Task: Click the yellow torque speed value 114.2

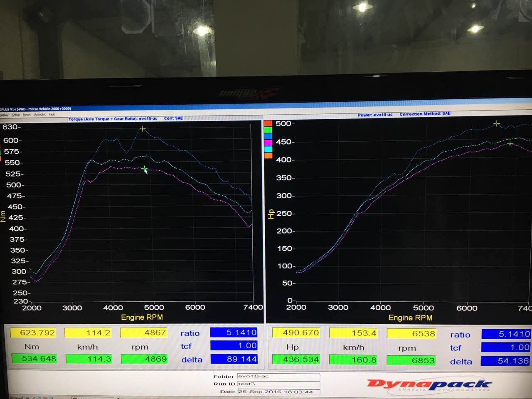Action: click(x=88, y=332)
